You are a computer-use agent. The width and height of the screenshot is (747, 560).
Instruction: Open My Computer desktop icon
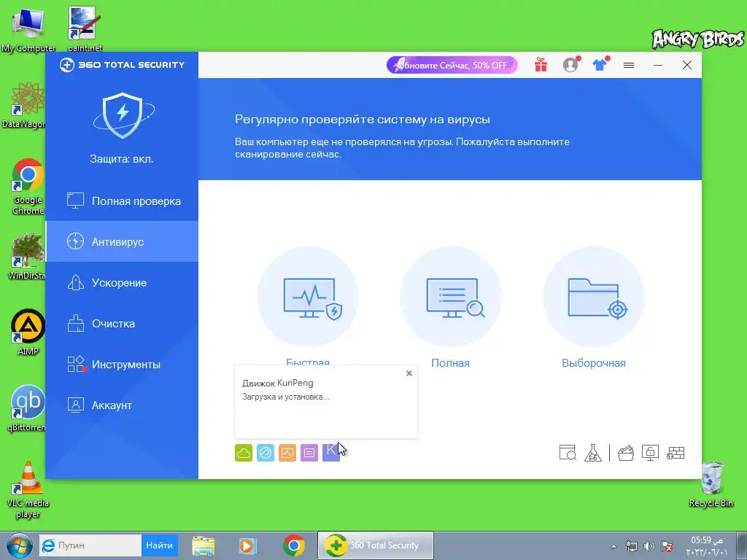pyautogui.click(x=28, y=29)
